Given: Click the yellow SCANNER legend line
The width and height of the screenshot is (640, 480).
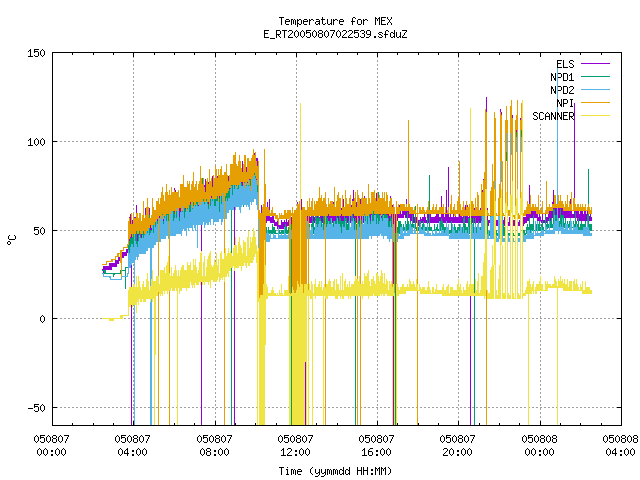Looking at the screenshot, I should [595, 116].
